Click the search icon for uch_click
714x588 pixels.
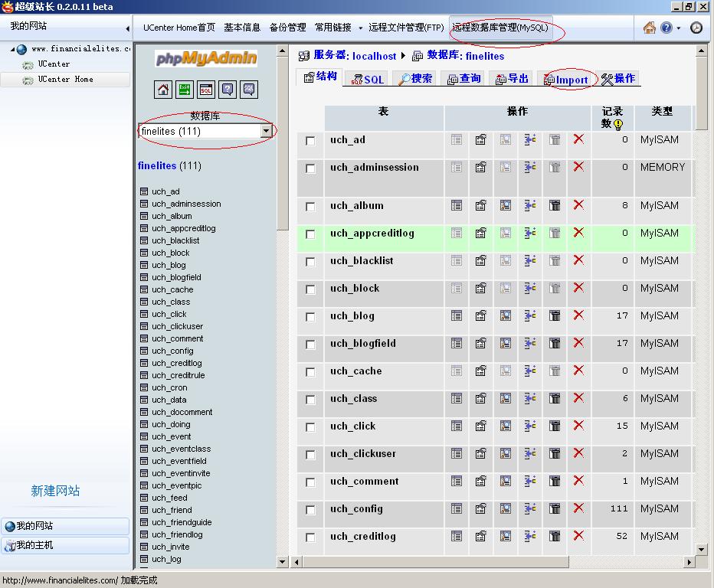pos(506,426)
